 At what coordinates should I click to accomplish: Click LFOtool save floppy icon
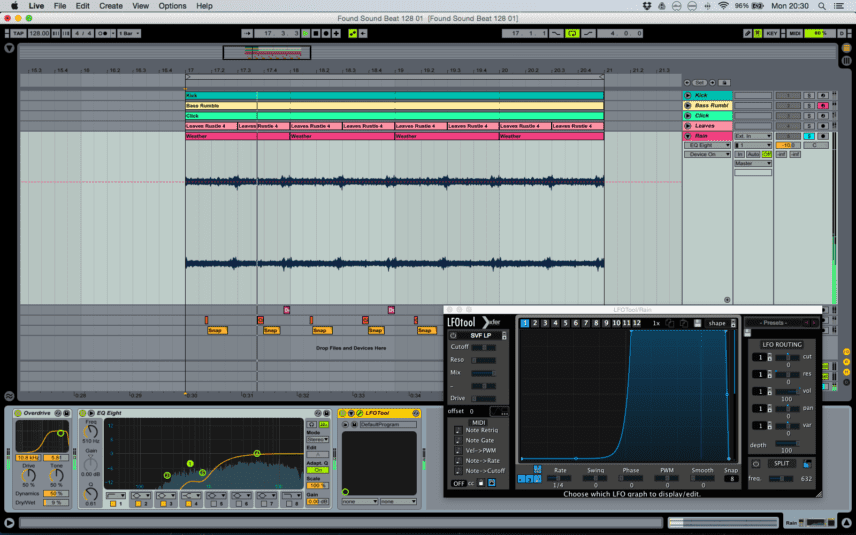697,323
